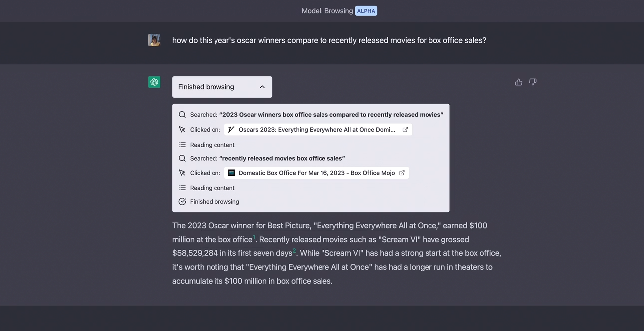Click the magnifier icon by '2023 Oscar winners' search

tap(182, 115)
